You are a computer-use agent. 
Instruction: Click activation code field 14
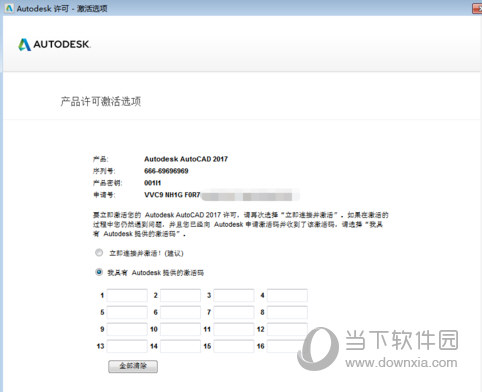180,346
